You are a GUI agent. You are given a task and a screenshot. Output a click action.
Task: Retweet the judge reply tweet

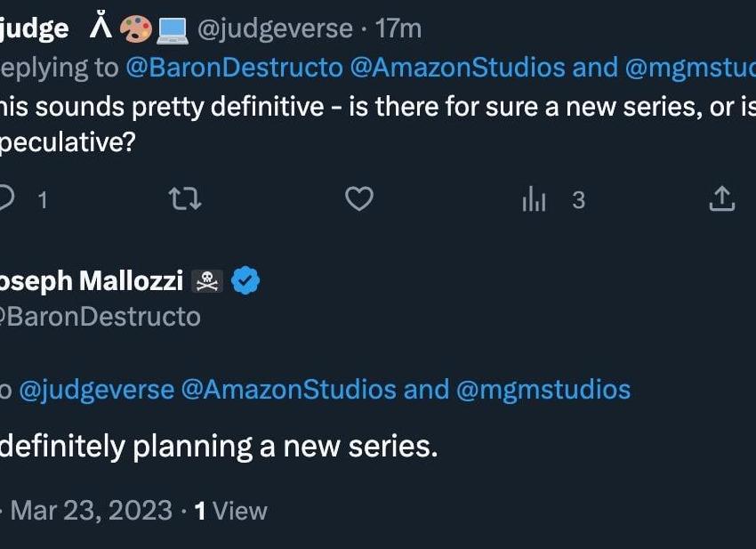pyautogui.click(x=185, y=199)
